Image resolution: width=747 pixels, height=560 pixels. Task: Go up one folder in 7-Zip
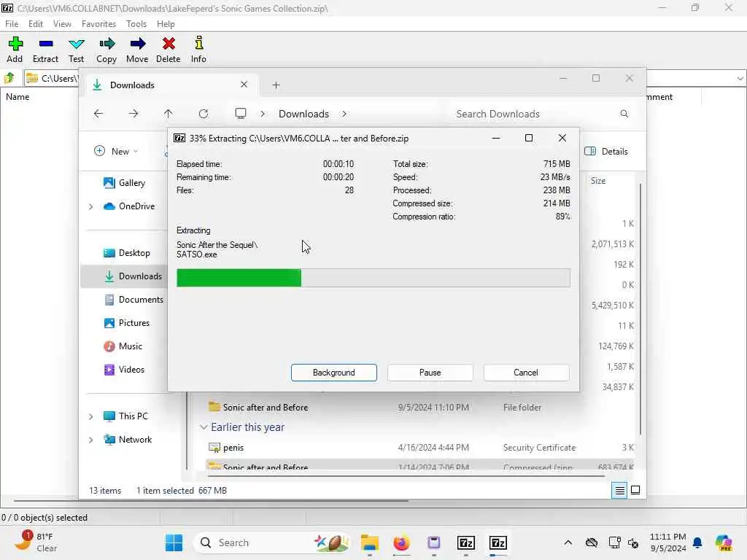pos(9,77)
